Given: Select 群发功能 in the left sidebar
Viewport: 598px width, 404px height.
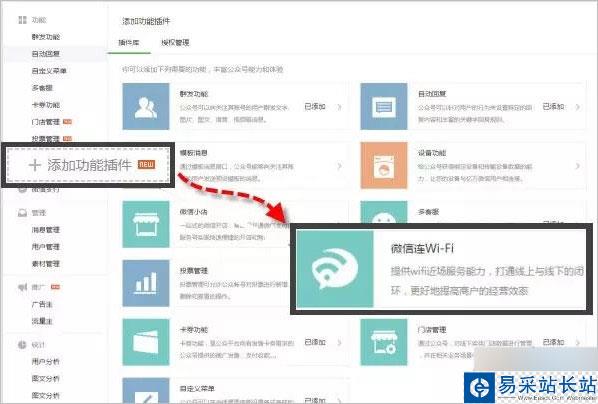Looking at the screenshot, I should pyautogui.click(x=46, y=37).
